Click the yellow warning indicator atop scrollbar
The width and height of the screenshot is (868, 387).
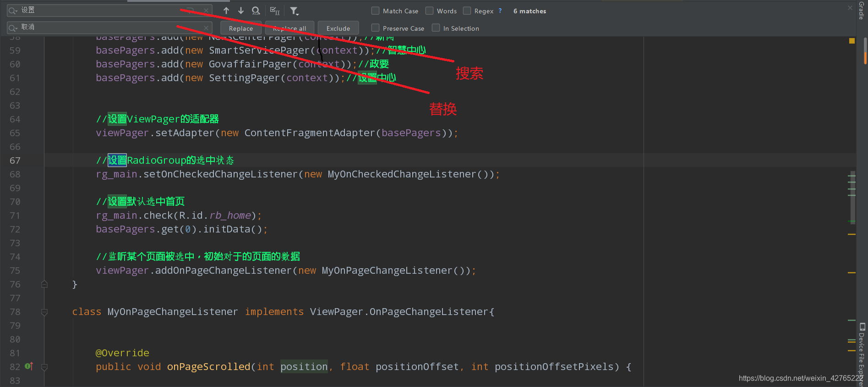click(852, 41)
